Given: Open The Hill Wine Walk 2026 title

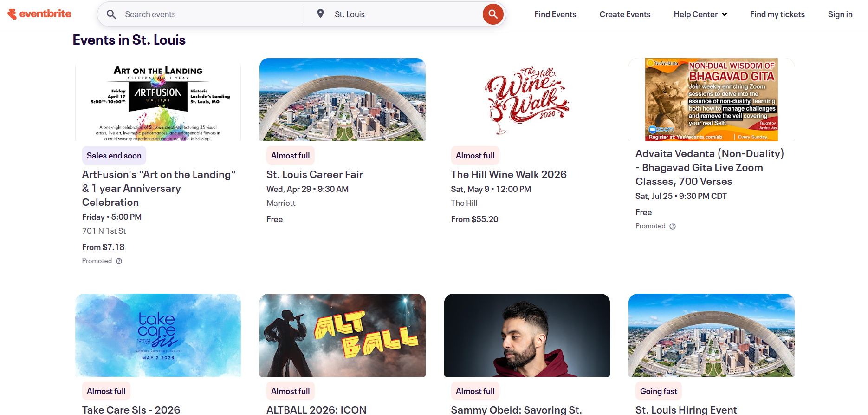Looking at the screenshot, I should pos(509,174).
